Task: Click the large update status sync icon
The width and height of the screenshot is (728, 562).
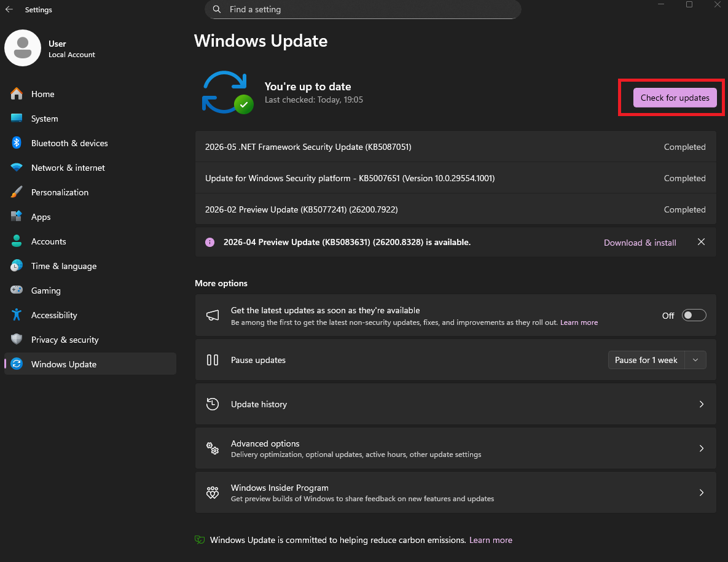Action: 227,92
